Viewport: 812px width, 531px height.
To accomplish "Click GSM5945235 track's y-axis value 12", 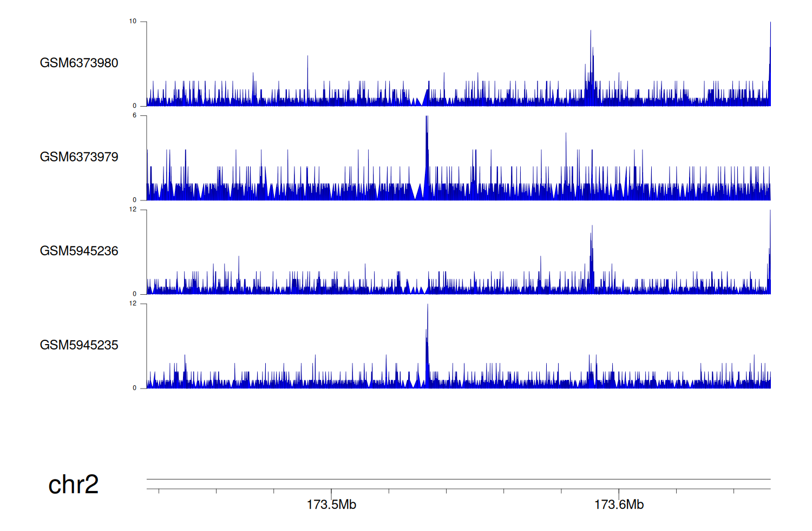I will tap(133, 303).
